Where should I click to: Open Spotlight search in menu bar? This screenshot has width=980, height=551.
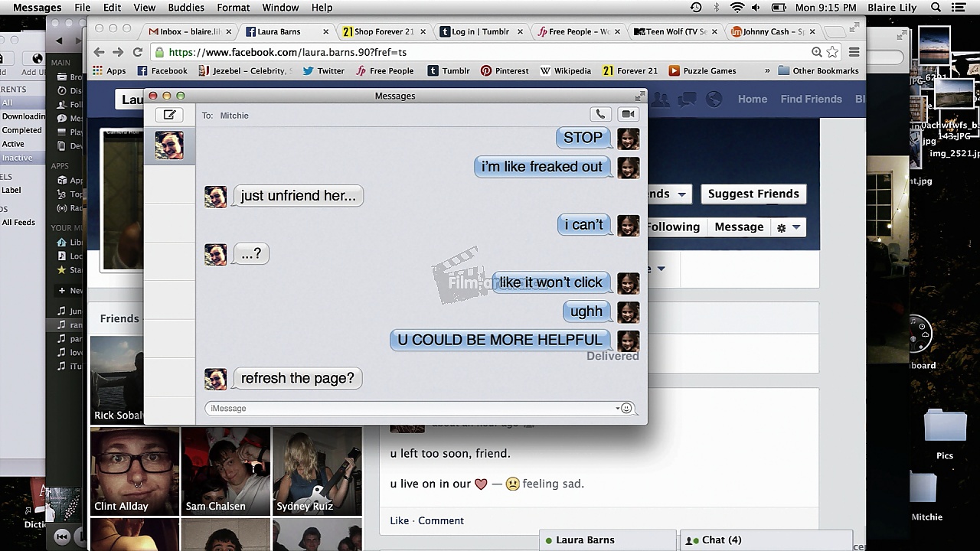coord(936,8)
